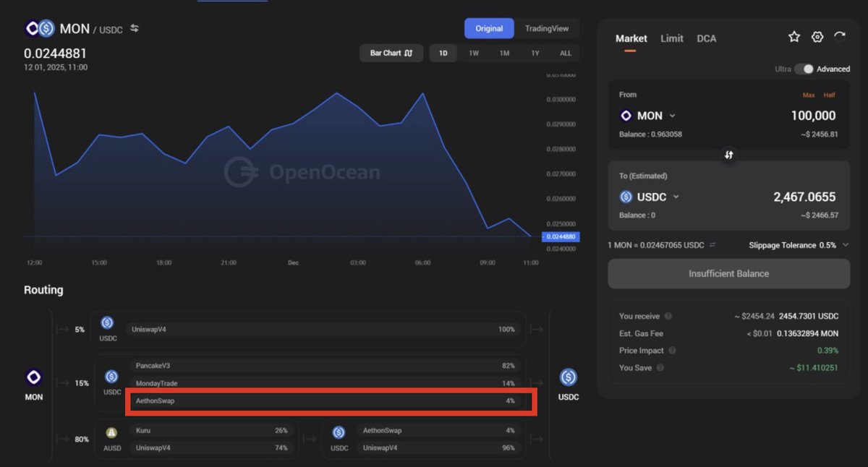Click USDC icon in 5% route
The image size is (868, 467).
tap(107, 322)
